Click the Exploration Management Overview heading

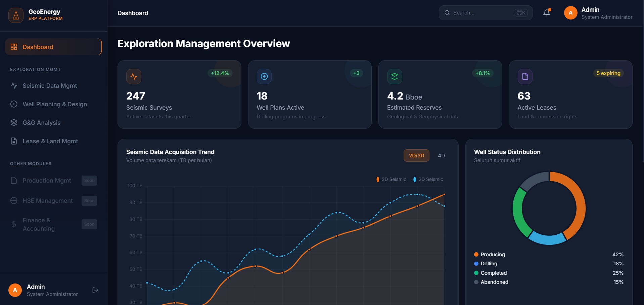click(x=203, y=44)
